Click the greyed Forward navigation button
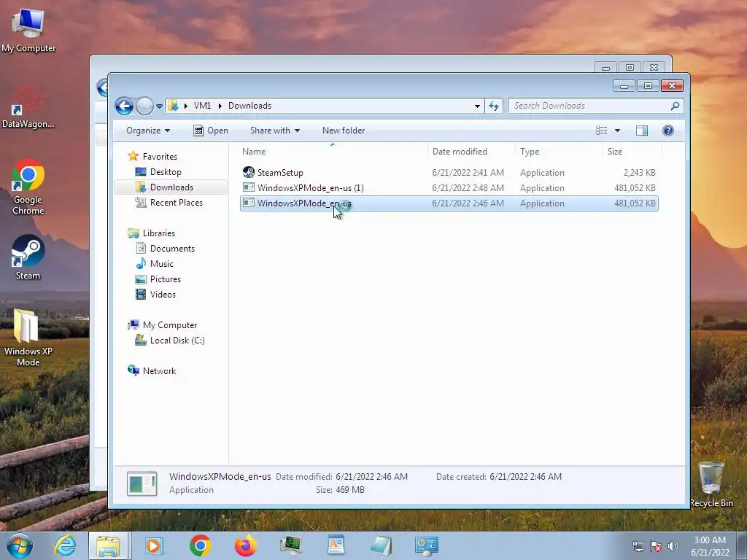Image resolution: width=747 pixels, height=560 pixels. [x=144, y=106]
